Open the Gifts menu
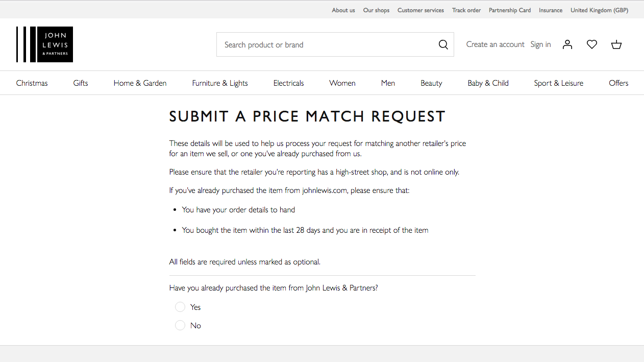The image size is (644, 362). (x=81, y=83)
